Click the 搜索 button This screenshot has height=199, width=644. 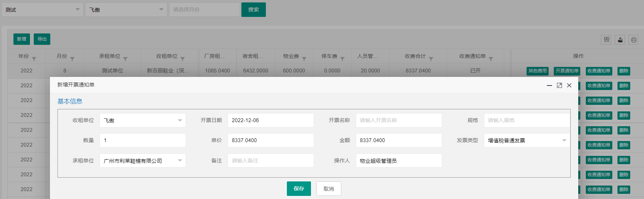[x=253, y=10]
